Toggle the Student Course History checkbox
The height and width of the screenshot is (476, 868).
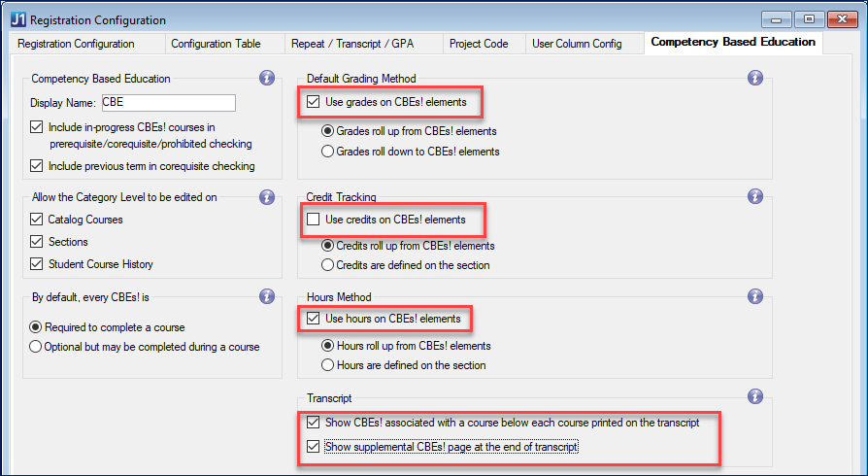coord(38,264)
